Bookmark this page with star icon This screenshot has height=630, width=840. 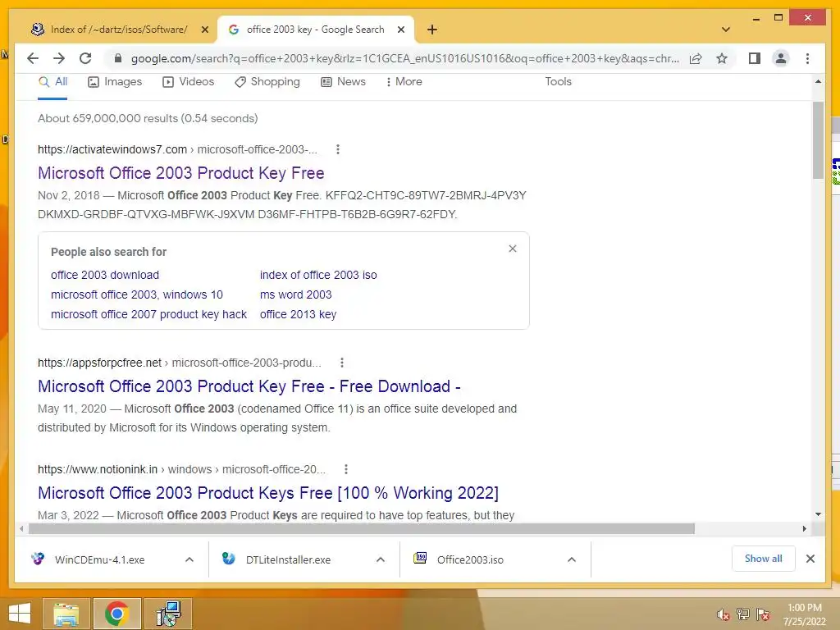[722, 58]
